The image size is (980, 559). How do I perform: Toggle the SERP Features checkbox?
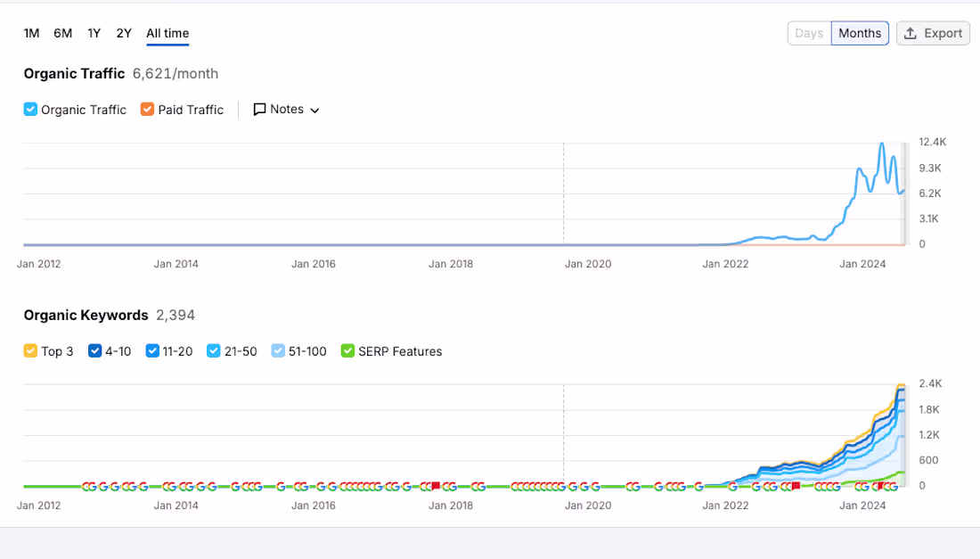pos(347,350)
